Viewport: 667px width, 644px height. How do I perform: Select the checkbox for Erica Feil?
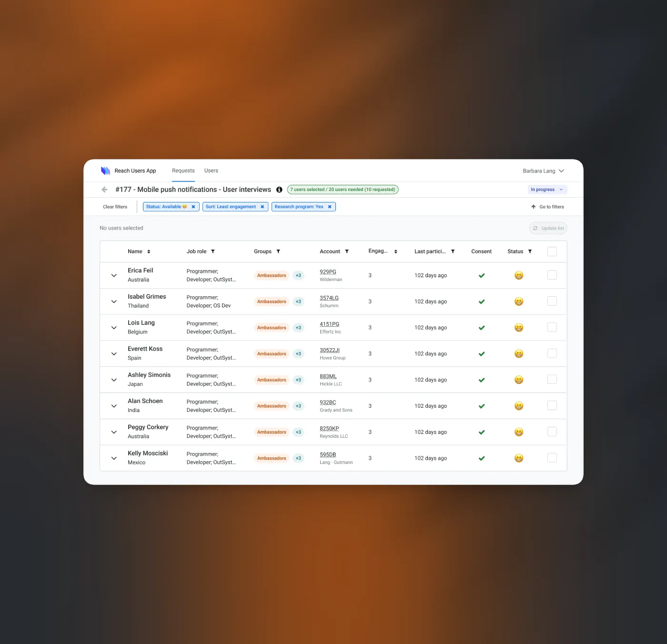tap(552, 275)
